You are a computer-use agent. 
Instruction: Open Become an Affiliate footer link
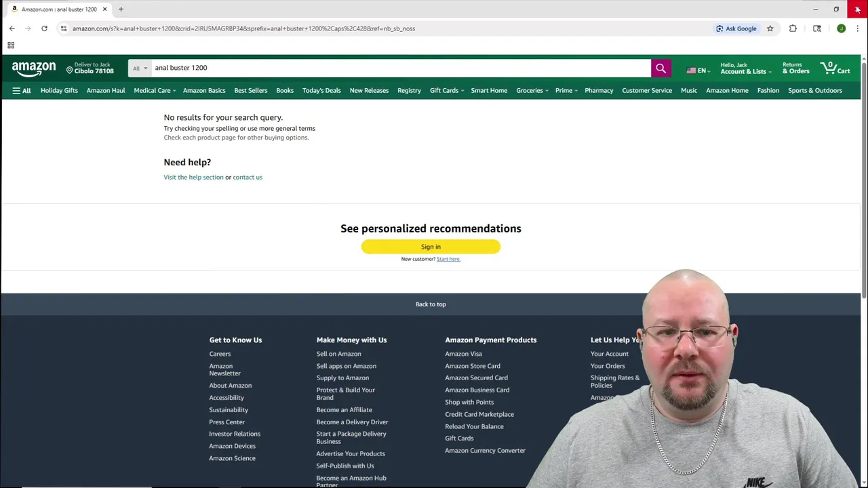coord(344,410)
